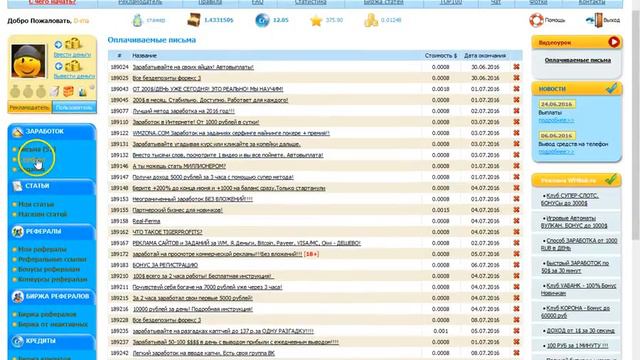Open Реферальные ссылки in the sidebar
Screen dimensions: 640x360
click(x=52, y=260)
